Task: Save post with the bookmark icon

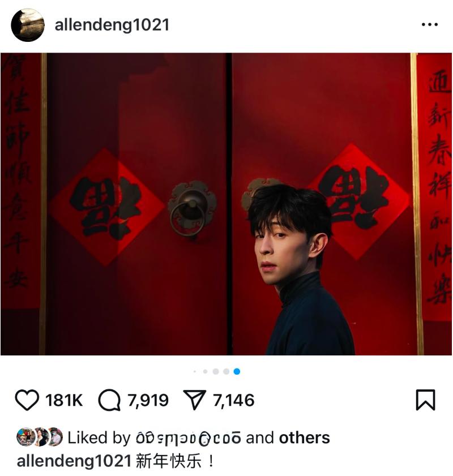Action: tap(425, 400)
